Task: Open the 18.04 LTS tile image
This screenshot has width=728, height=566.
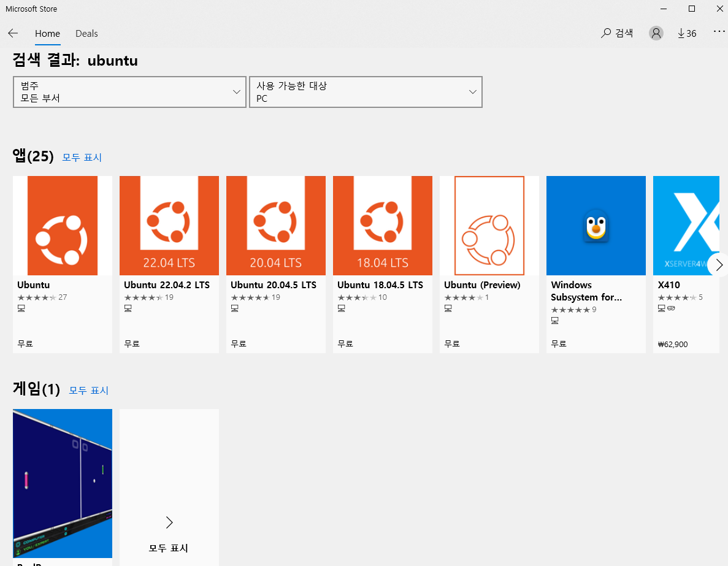Action: [x=383, y=226]
